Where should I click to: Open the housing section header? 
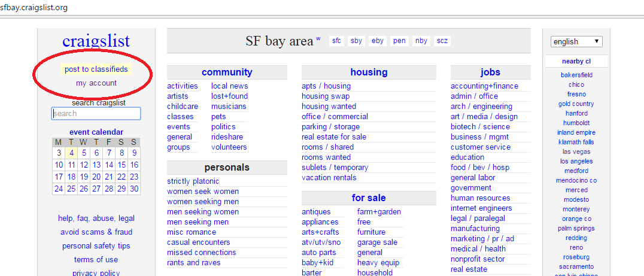[369, 72]
